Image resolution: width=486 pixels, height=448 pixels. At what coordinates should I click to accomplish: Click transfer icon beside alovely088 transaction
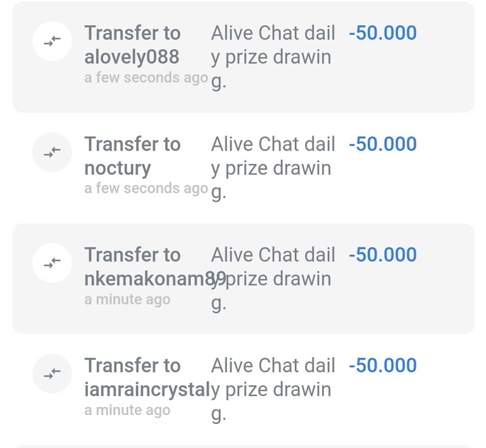point(52,41)
